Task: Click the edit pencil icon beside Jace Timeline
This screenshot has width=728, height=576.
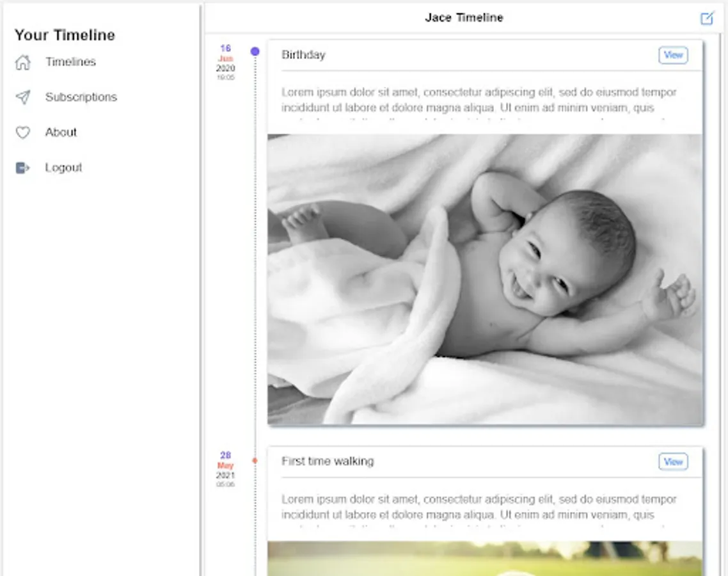Action: point(707,18)
